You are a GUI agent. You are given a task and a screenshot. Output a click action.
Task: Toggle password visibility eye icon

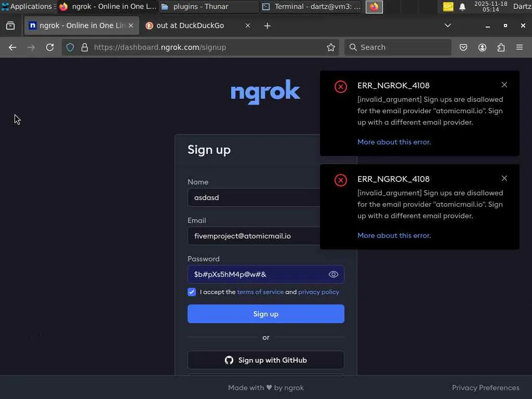click(334, 274)
